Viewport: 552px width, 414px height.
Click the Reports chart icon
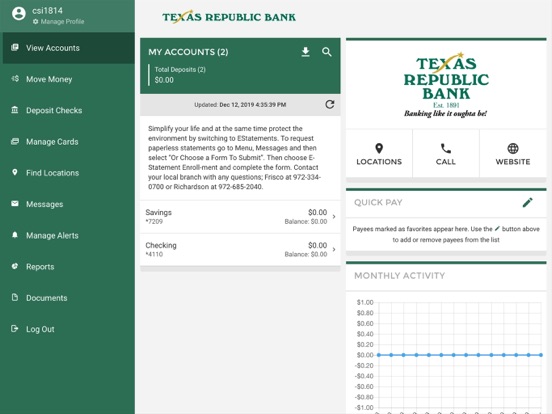(x=15, y=266)
